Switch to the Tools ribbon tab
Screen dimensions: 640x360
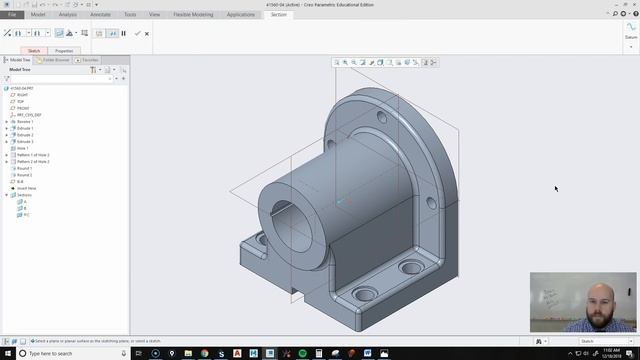[x=130, y=15]
